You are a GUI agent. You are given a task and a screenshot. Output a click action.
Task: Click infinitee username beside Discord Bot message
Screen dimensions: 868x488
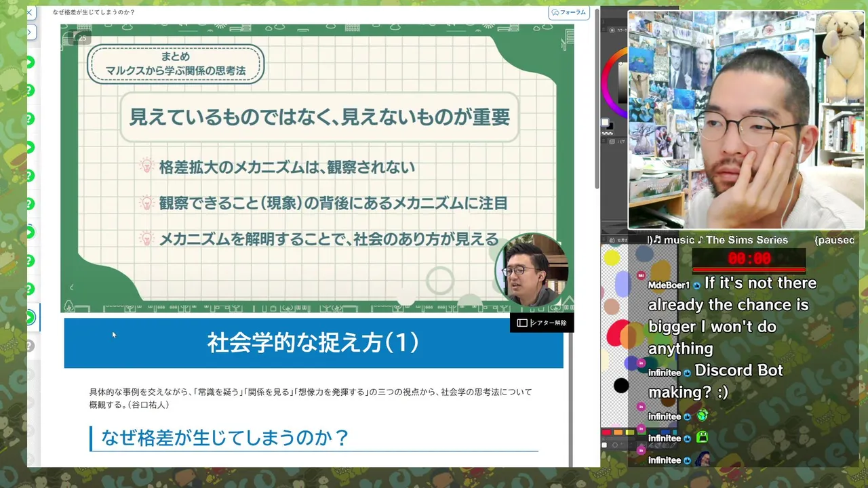(665, 373)
